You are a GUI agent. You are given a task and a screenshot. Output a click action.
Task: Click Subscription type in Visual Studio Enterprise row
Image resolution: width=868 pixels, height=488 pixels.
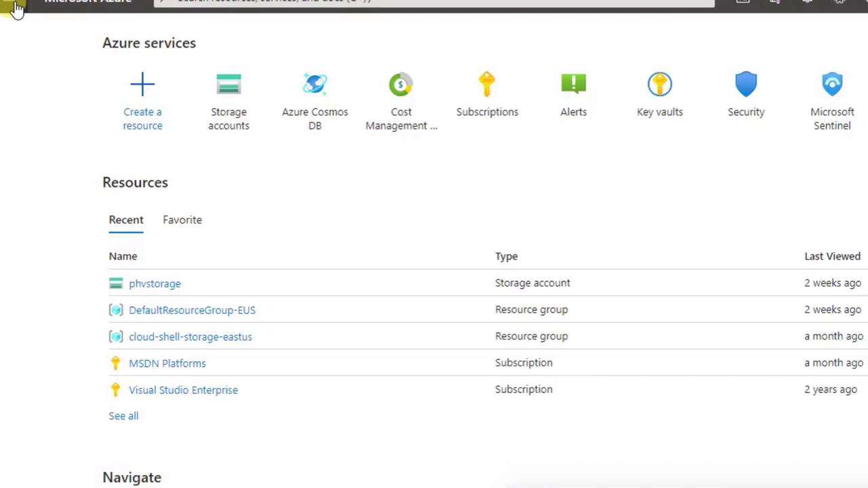coord(524,389)
